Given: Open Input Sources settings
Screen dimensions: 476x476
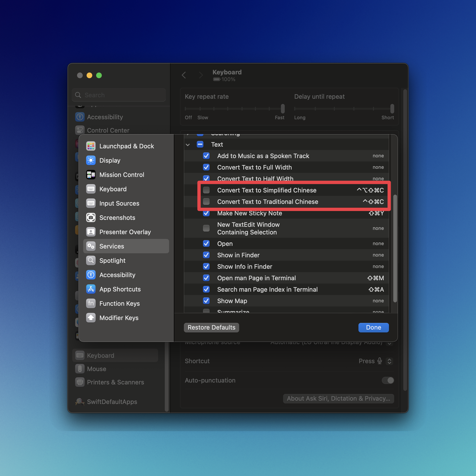Looking at the screenshot, I should [119, 203].
